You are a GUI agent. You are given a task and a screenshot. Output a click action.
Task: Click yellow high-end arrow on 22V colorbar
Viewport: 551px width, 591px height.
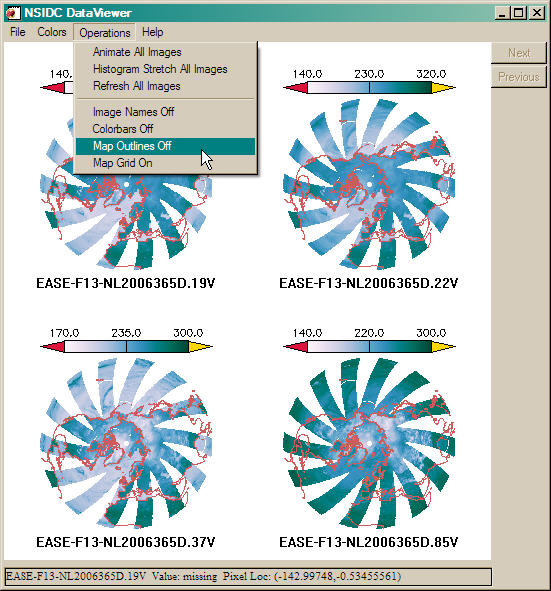click(x=443, y=88)
